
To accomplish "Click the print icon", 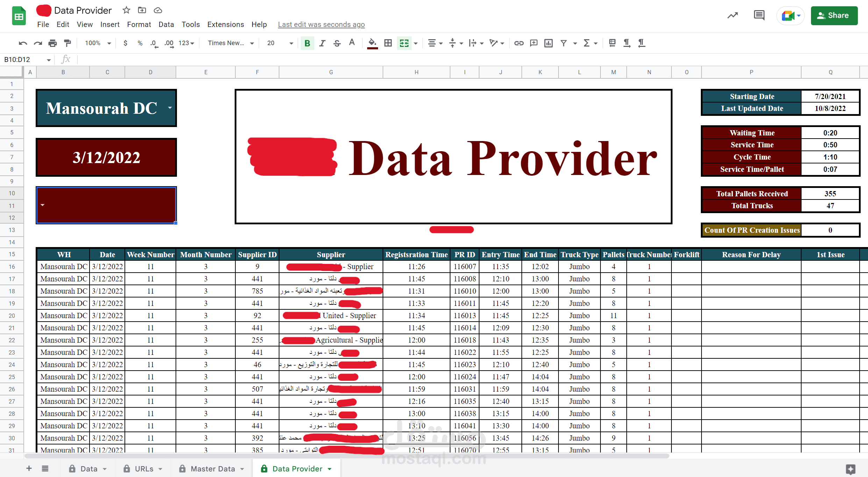I will tap(52, 43).
